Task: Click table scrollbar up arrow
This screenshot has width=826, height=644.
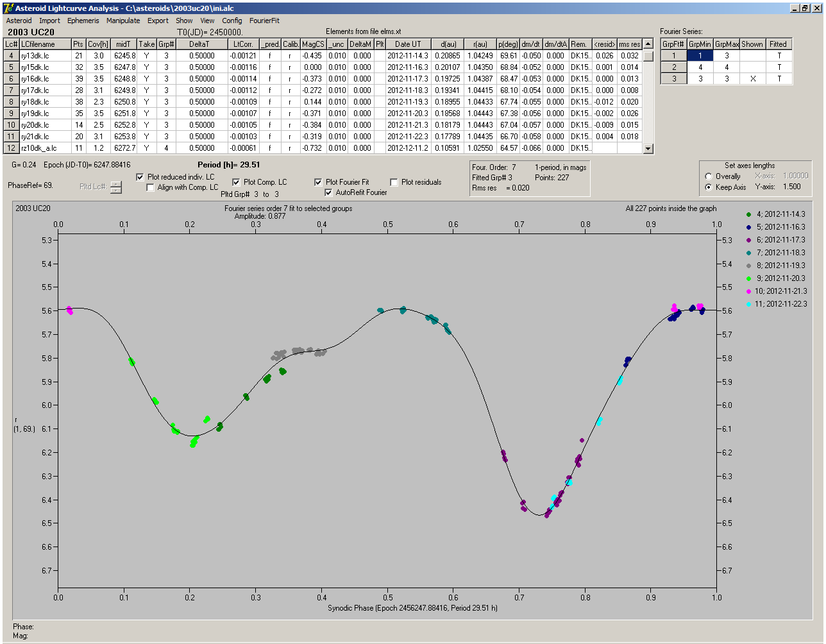Action: 648,44
